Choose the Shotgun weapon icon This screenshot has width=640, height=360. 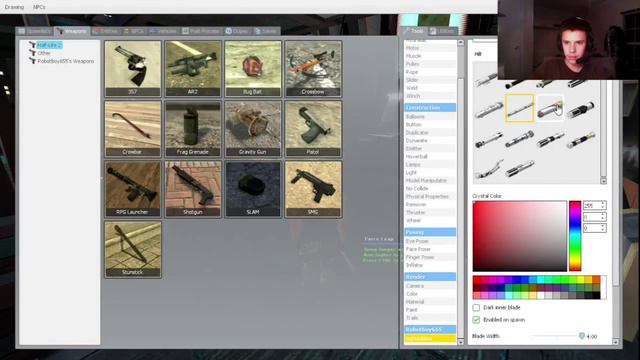click(x=193, y=189)
